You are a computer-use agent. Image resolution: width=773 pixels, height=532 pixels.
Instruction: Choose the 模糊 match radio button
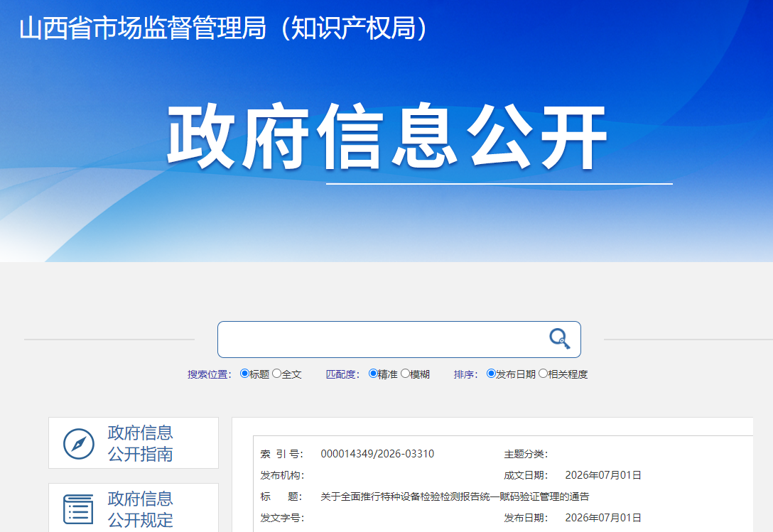(405, 373)
